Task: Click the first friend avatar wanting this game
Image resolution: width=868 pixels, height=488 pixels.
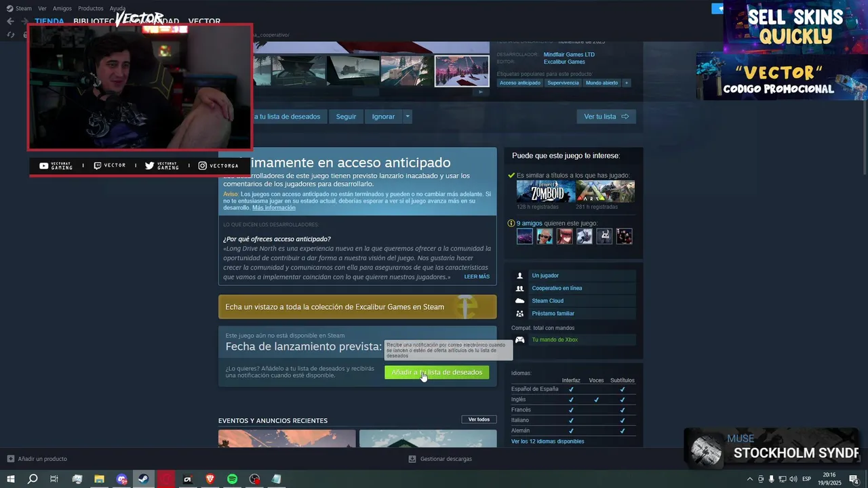Action: tap(525, 236)
